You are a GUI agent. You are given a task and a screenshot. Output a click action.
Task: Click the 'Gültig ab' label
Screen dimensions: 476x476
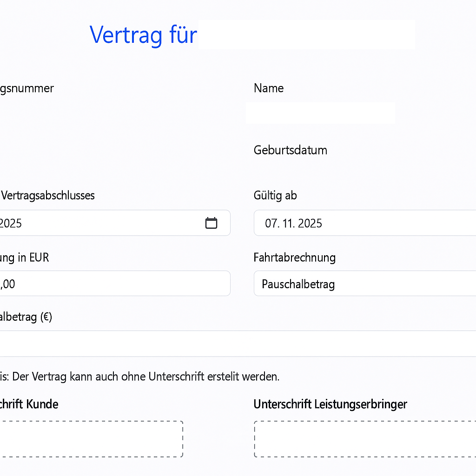275,196
